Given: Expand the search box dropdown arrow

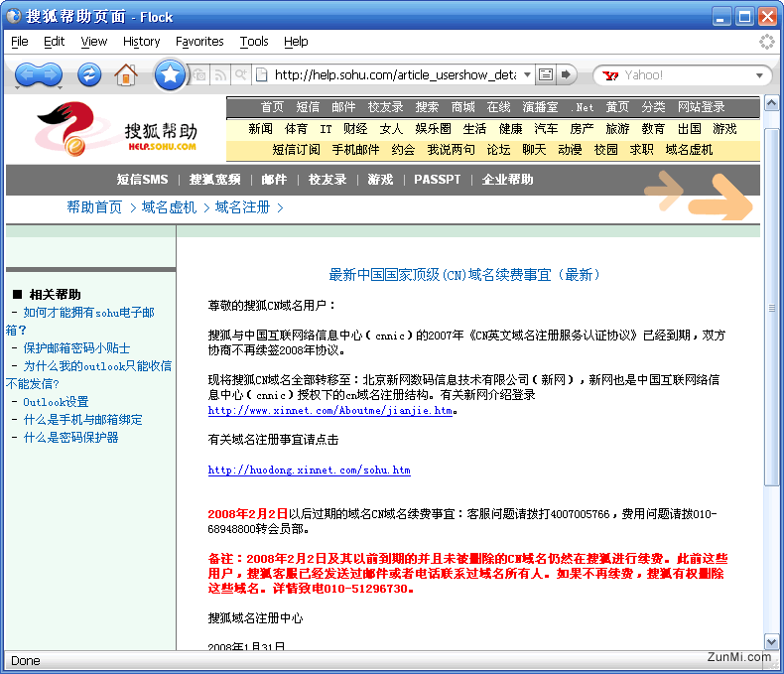Looking at the screenshot, I should pos(760,75).
